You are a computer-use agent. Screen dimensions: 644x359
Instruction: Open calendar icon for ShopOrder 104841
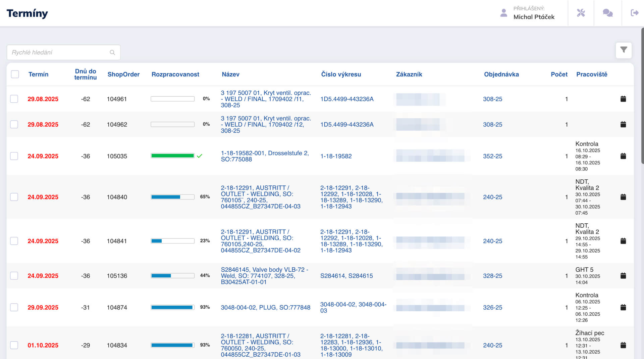click(623, 241)
